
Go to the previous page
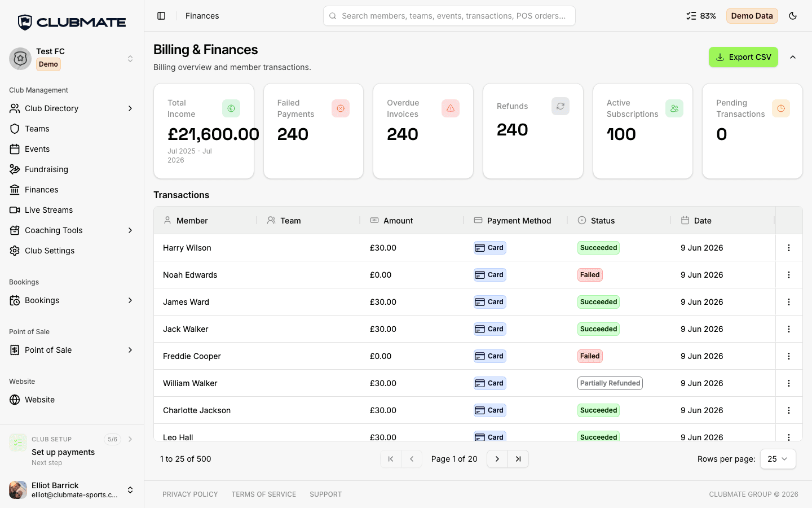point(412,459)
